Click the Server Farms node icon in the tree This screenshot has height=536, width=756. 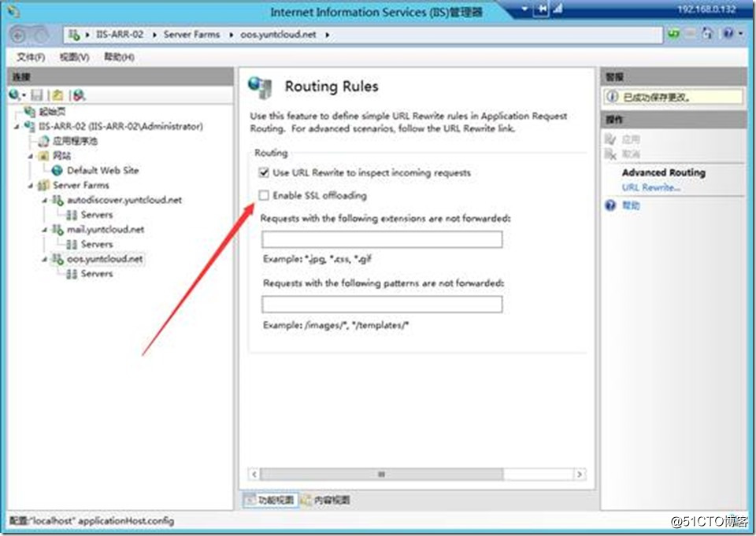pyautogui.click(x=43, y=185)
